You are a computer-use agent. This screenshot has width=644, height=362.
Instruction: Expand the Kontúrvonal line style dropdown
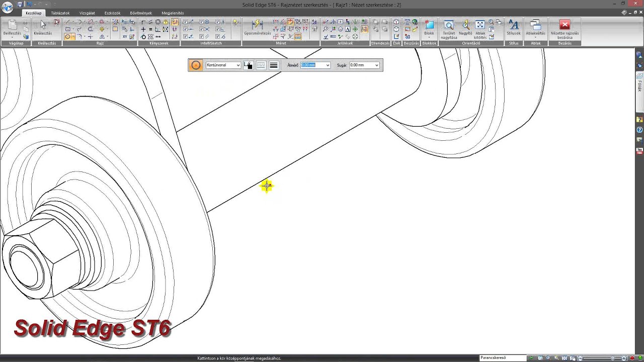point(238,65)
